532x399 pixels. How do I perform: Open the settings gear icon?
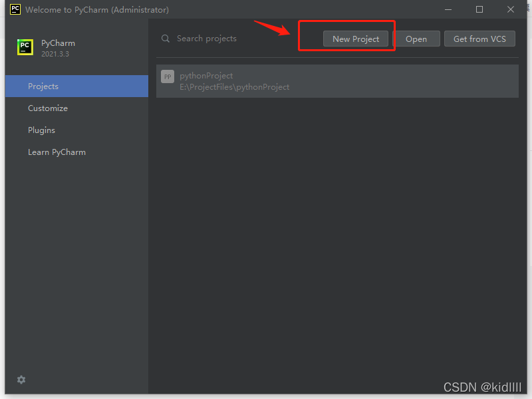21,380
